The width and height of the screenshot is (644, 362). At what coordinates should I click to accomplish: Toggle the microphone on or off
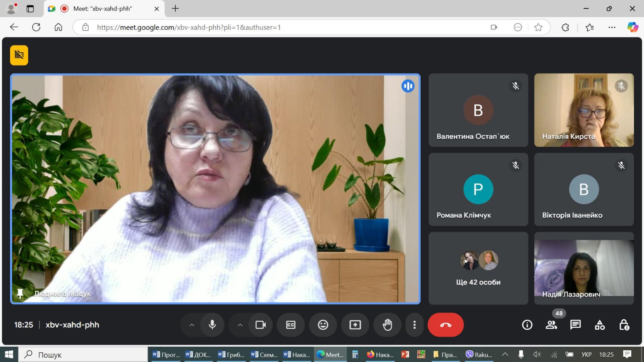click(x=212, y=325)
